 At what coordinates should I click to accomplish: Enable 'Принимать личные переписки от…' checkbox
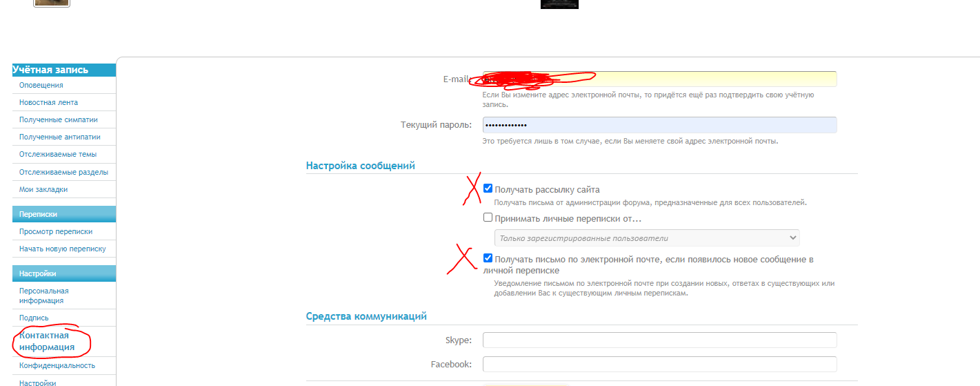point(488,218)
